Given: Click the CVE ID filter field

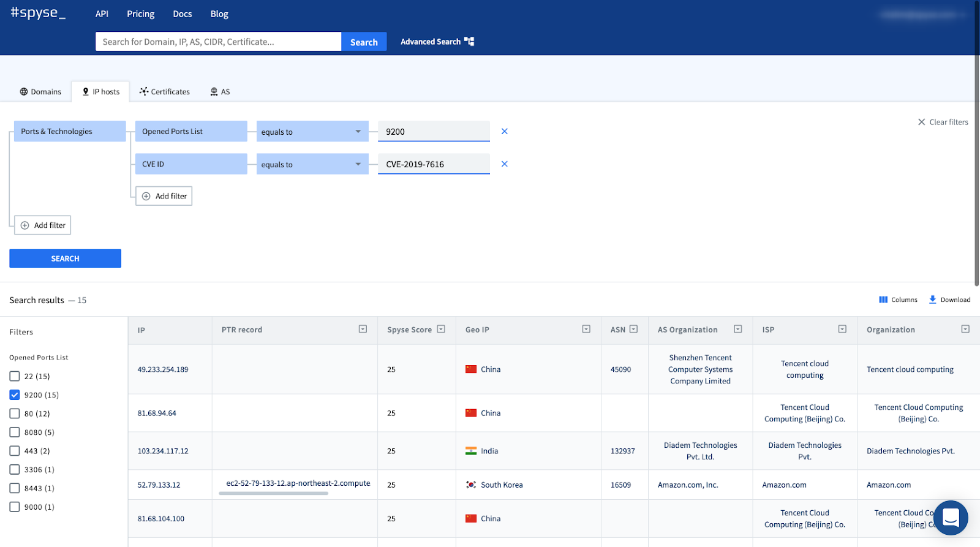Looking at the screenshot, I should click(x=191, y=164).
